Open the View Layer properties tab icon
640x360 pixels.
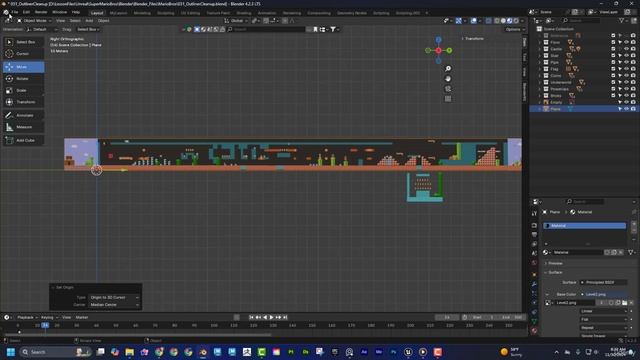534,244
